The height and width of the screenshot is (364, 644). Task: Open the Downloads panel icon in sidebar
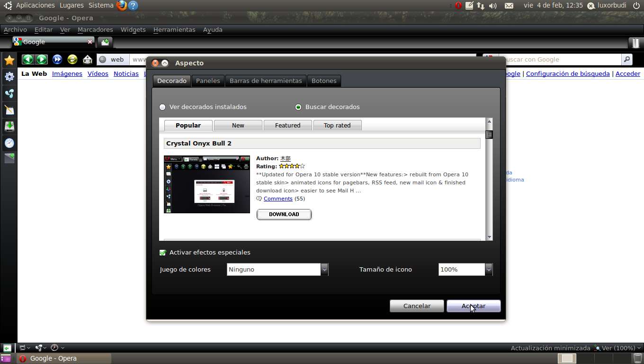click(x=9, y=127)
